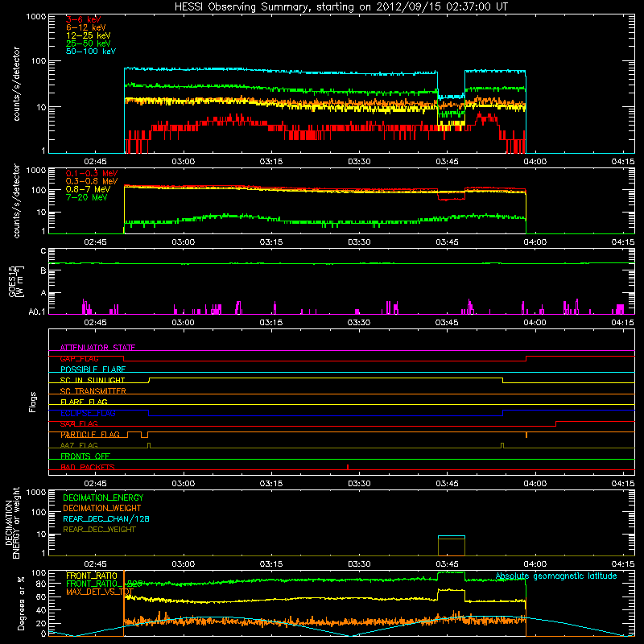Click the cyan decimation box near 03:45
Viewport: 644px width, 644px height.
[452, 536]
